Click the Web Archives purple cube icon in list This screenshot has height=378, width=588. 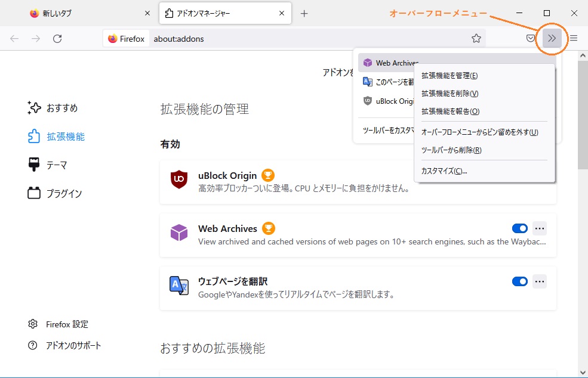point(179,233)
